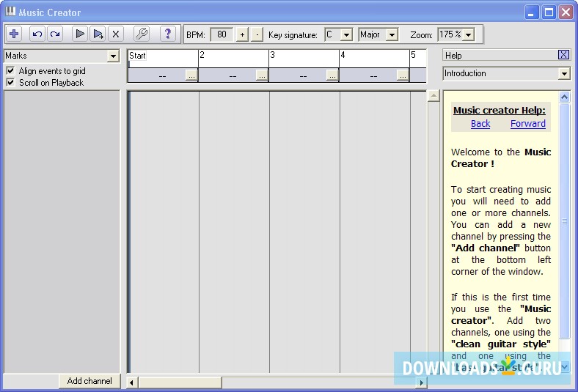The width and height of the screenshot is (578, 392).
Task: Open settings with the wrench icon
Action: coord(141,34)
